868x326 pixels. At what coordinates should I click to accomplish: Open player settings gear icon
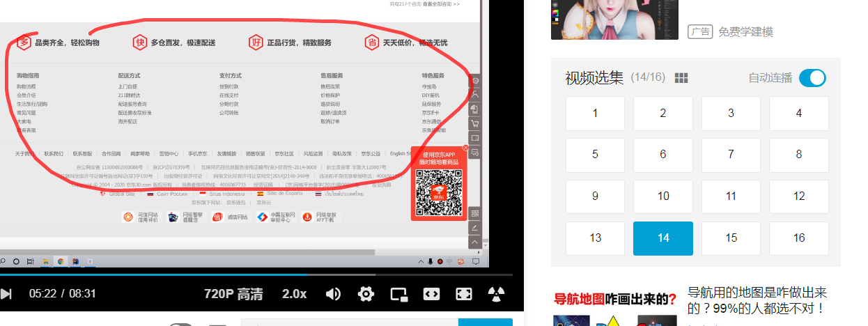(x=366, y=293)
